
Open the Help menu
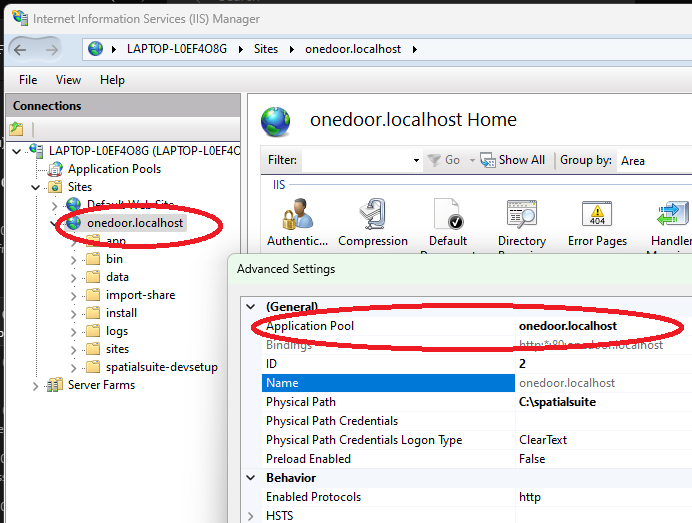(112, 80)
